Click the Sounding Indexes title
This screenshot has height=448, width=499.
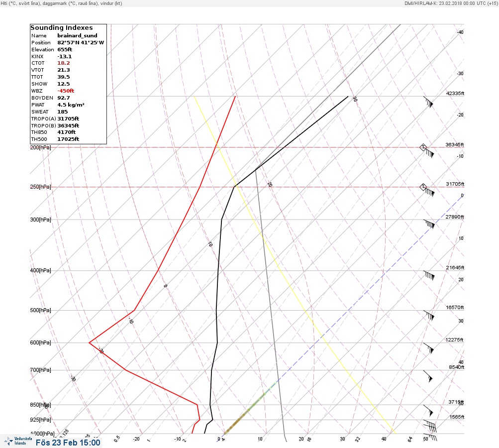pos(61,28)
